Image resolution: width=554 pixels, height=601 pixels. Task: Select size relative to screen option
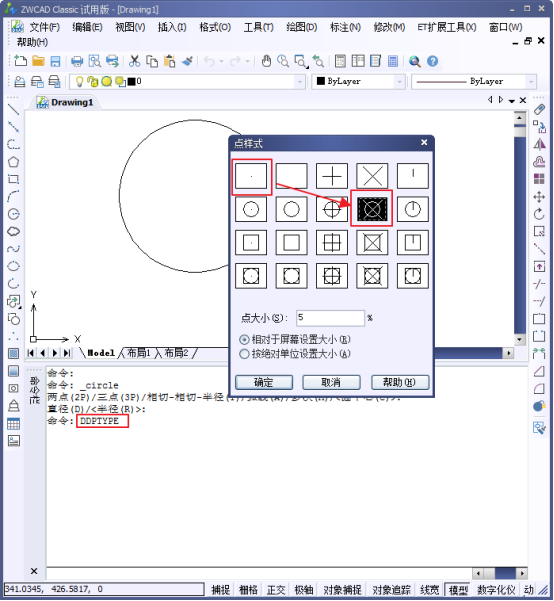pyautogui.click(x=295, y=340)
